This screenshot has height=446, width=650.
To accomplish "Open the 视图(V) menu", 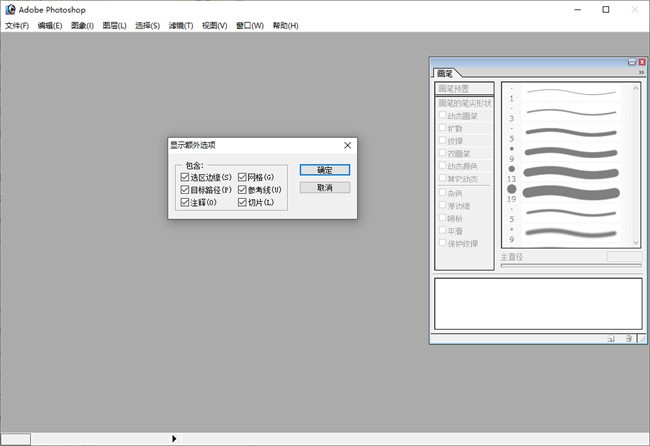I will click(215, 26).
